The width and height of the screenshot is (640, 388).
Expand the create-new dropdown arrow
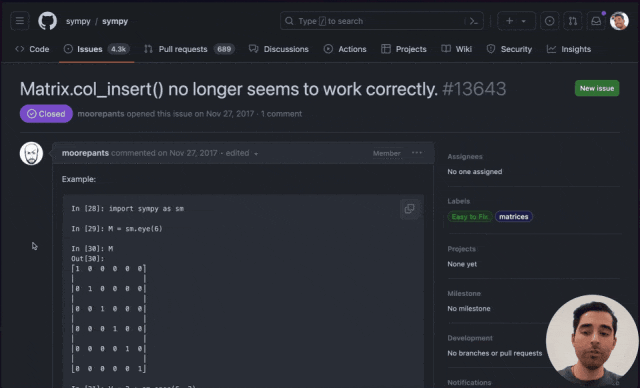click(x=524, y=21)
